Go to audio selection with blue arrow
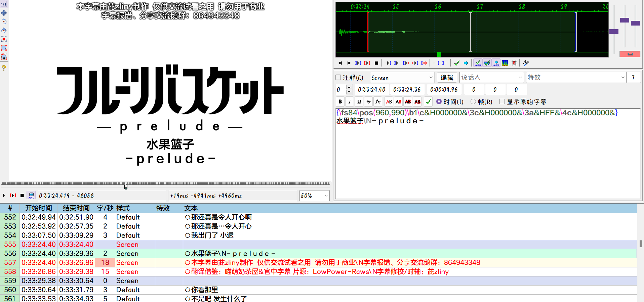 click(466, 63)
